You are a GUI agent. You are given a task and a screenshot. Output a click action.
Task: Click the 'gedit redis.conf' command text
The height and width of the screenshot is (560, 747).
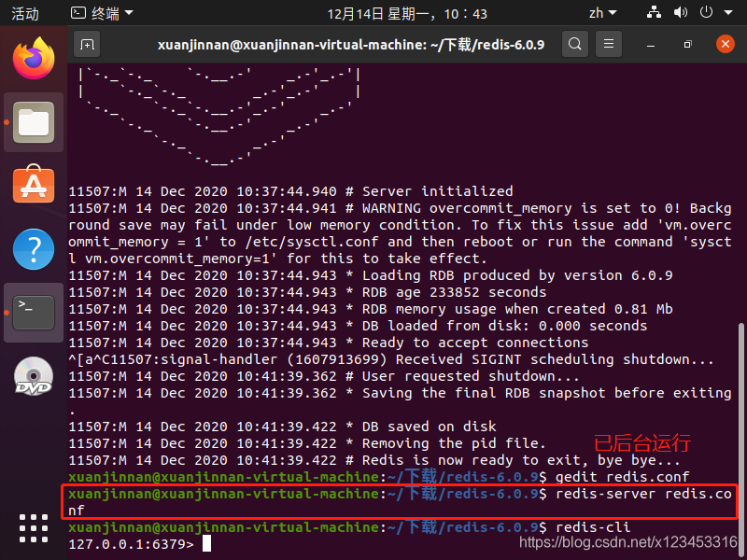[x=622, y=477]
